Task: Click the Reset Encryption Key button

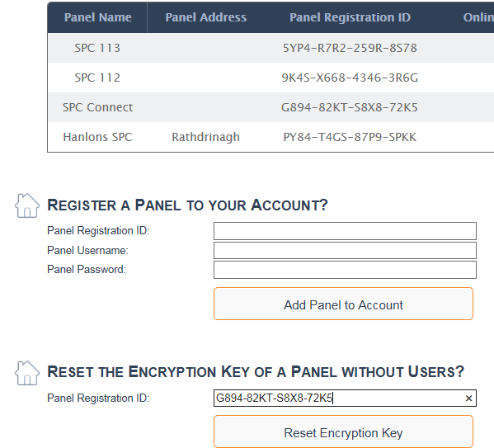Action: [x=343, y=431]
